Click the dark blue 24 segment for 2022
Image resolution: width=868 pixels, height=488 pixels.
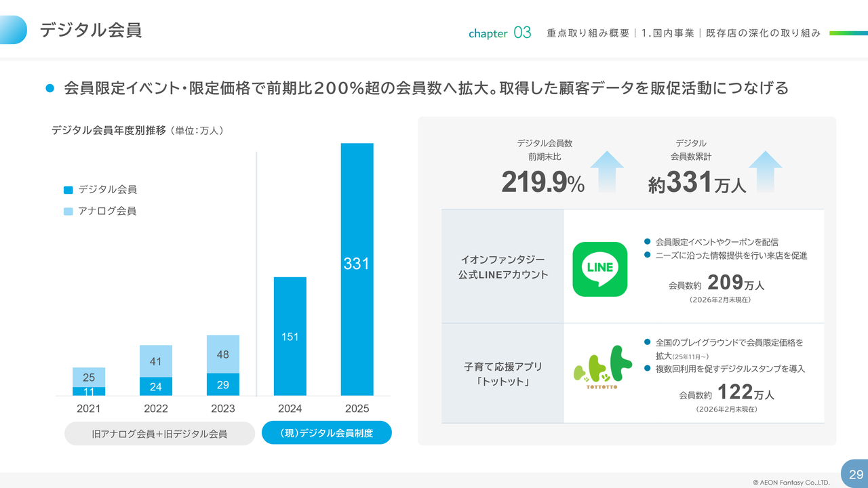point(156,386)
